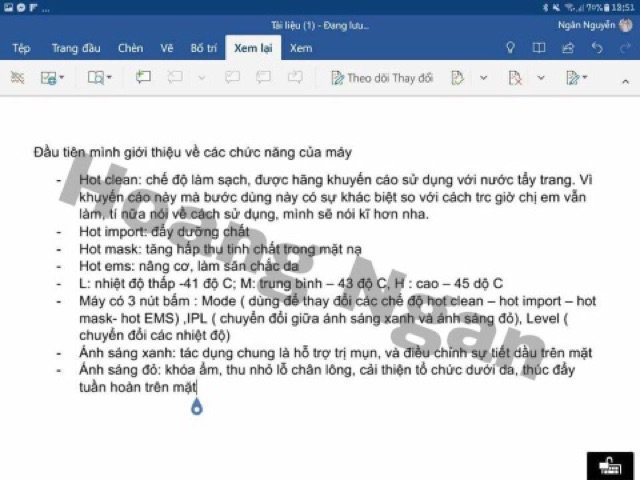Viewport: 640px width, 480px height.
Task: Switch to the Chèn tab
Action: click(131, 48)
